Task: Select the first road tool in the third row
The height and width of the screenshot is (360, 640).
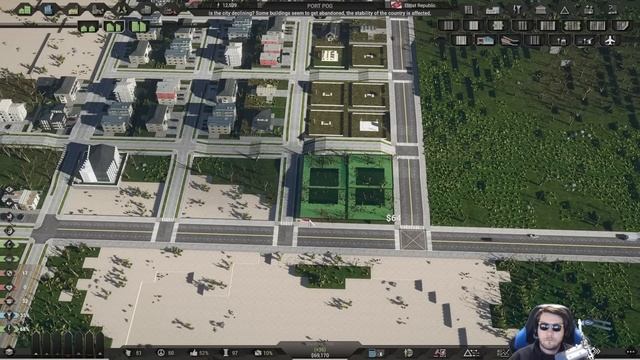Action: 460,40
